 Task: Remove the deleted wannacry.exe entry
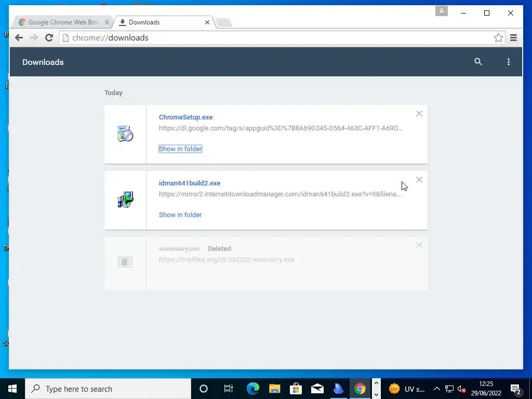[x=419, y=245]
